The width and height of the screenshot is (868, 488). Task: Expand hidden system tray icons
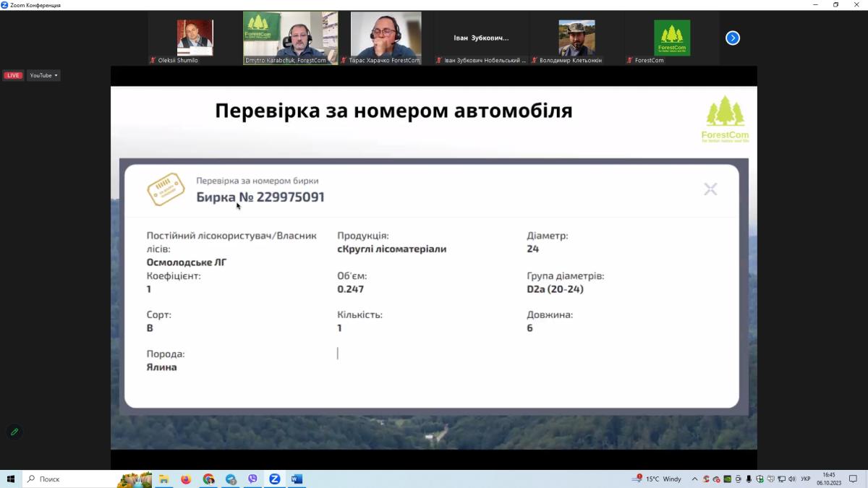pos(695,479)
